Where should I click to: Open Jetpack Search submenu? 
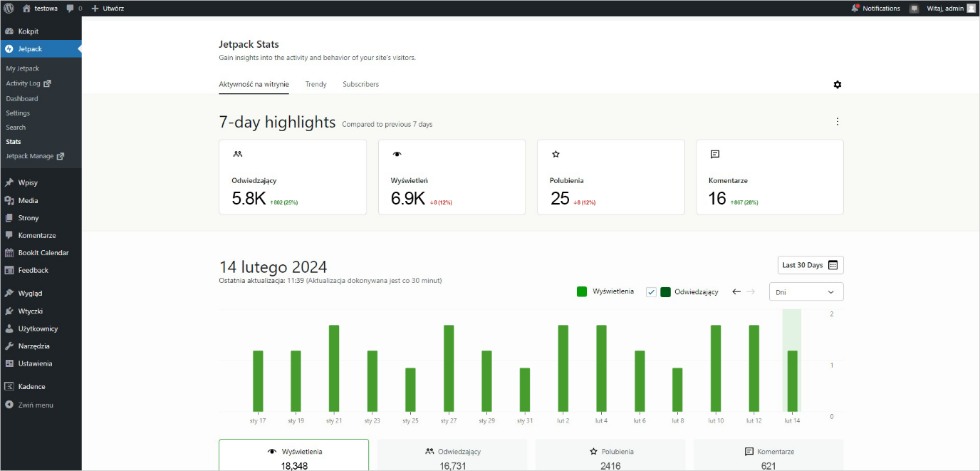(16, 127)
